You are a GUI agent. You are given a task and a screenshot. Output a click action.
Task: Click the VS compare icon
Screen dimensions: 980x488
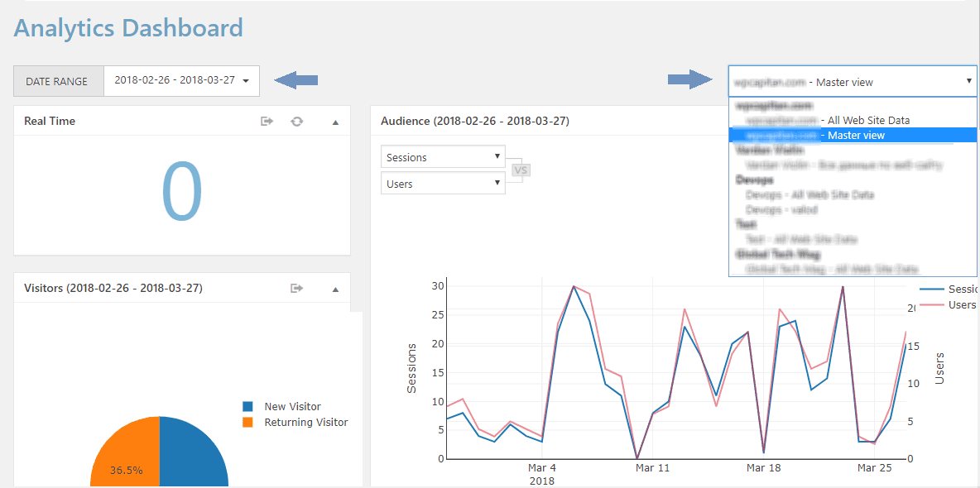(520, 170)
